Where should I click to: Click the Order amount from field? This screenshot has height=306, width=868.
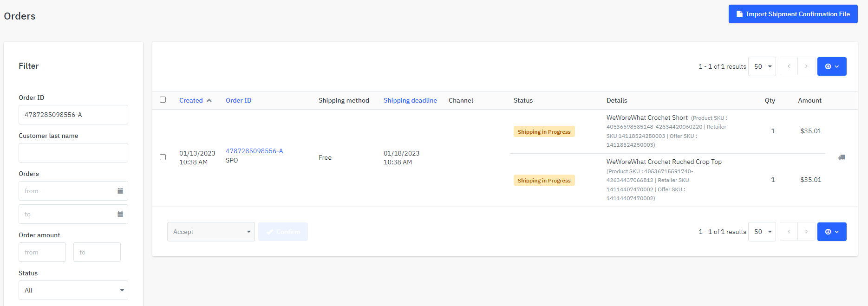[x=42, y=252]
